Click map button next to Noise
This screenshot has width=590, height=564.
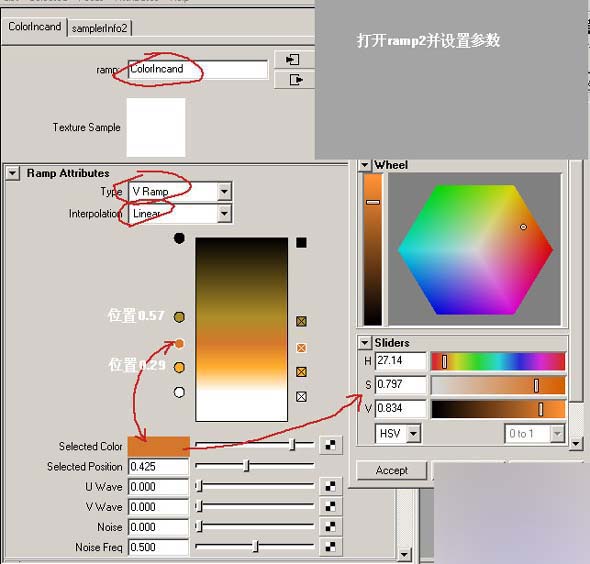(x=330, y=527)
